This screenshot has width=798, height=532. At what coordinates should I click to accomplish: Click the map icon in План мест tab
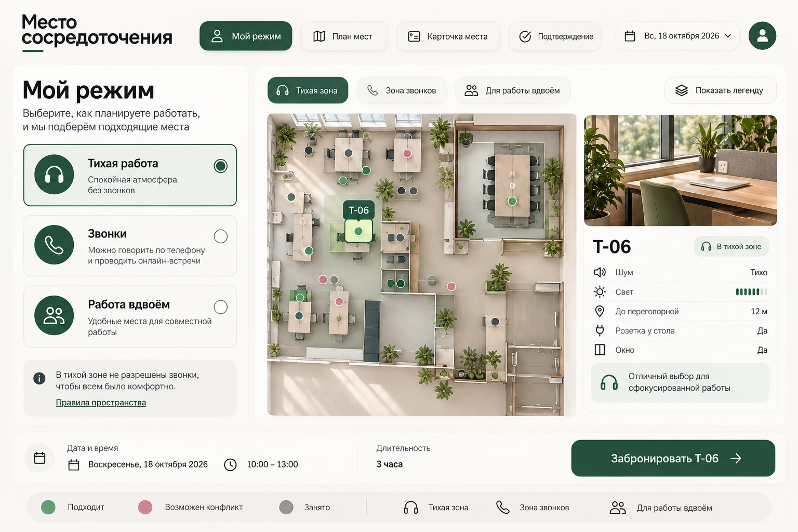click(319, 36)
